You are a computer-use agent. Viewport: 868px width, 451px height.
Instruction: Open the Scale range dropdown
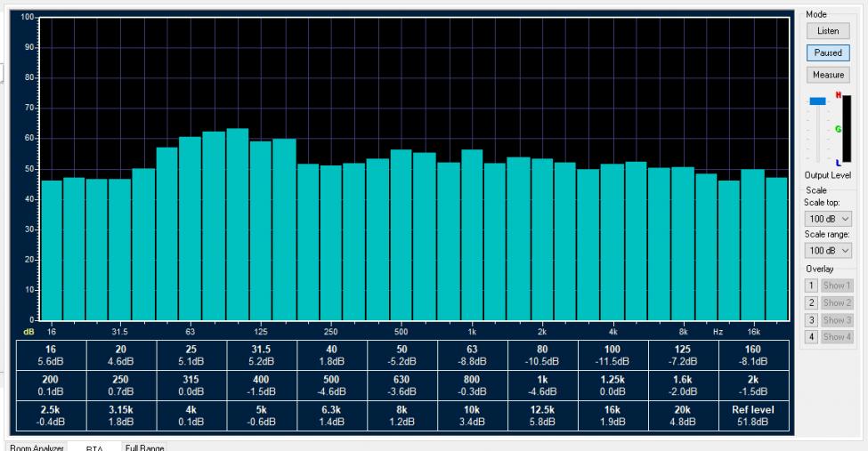(x=828, y=251)
